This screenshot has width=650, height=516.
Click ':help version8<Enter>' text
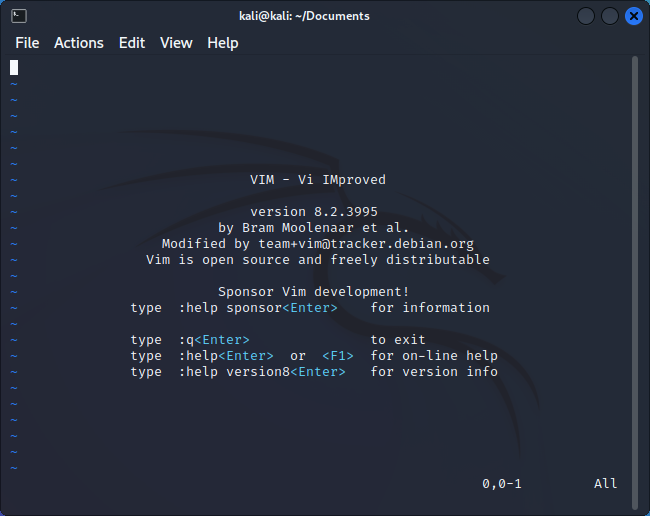pyautogui.click(x=262, y=372)
